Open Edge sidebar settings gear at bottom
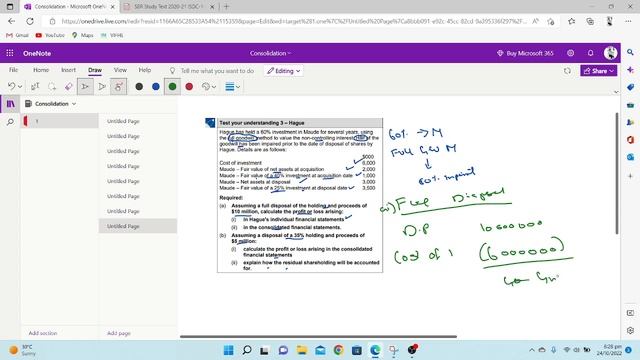 (x=630, y=330)
